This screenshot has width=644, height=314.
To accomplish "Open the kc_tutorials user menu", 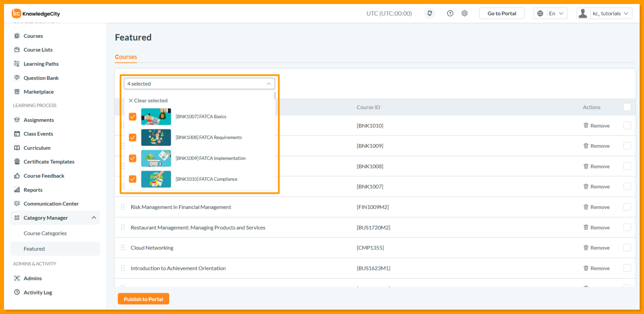I will pos(604,13).
